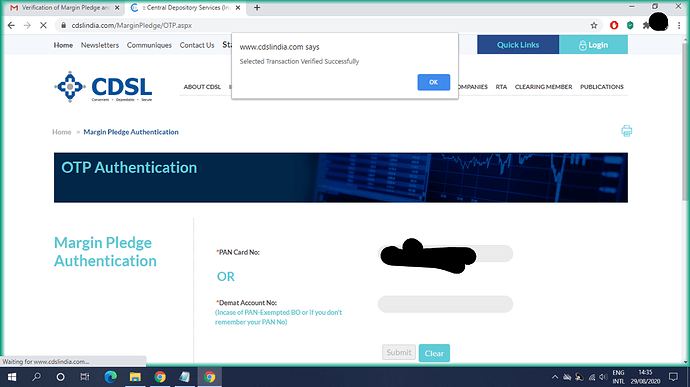Open the Contact Us link
The height and width of the screenshot is (387, 690).
[197, 45]
